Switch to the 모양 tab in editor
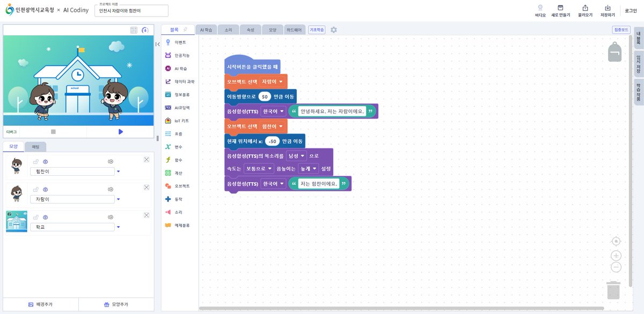This screenshot has height=314, width=644. coord(273,30)
